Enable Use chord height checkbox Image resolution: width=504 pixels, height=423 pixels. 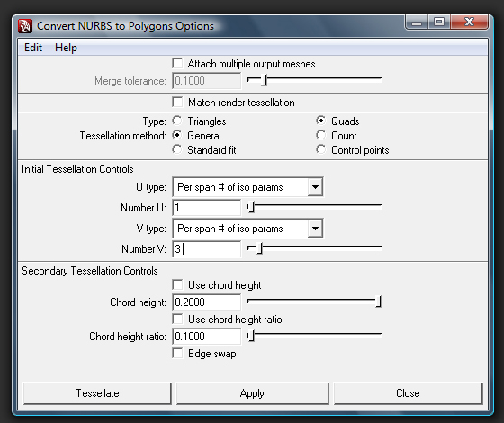pyautogui.click(x=177, y=284)
